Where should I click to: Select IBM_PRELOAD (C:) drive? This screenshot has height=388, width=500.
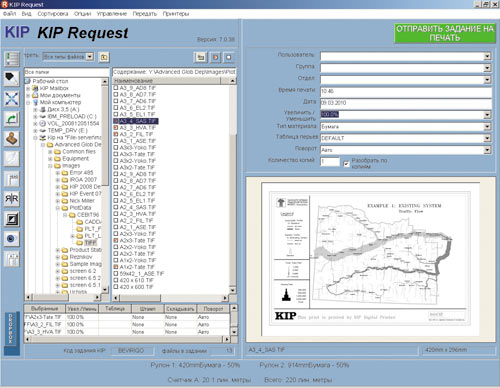pos(72,116)
